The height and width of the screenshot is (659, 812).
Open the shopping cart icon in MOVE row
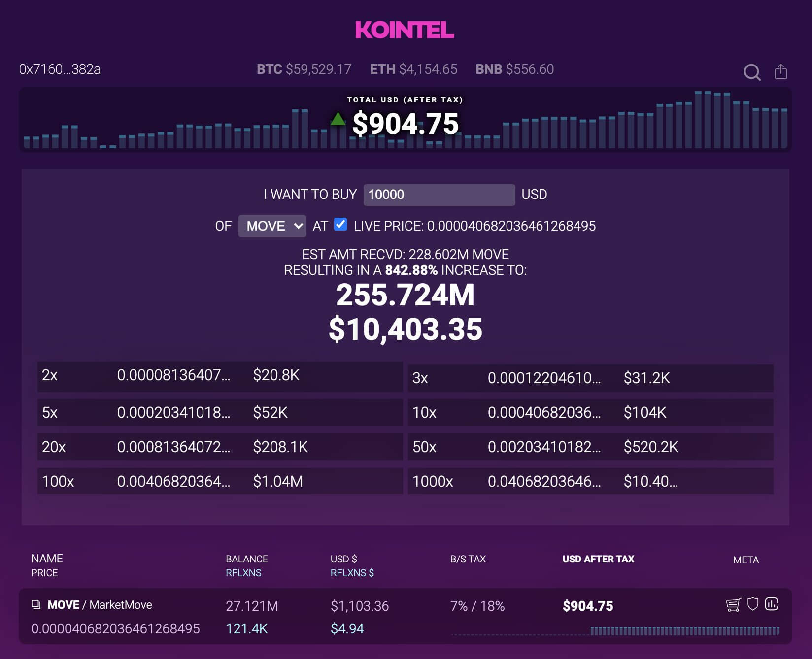734,604
